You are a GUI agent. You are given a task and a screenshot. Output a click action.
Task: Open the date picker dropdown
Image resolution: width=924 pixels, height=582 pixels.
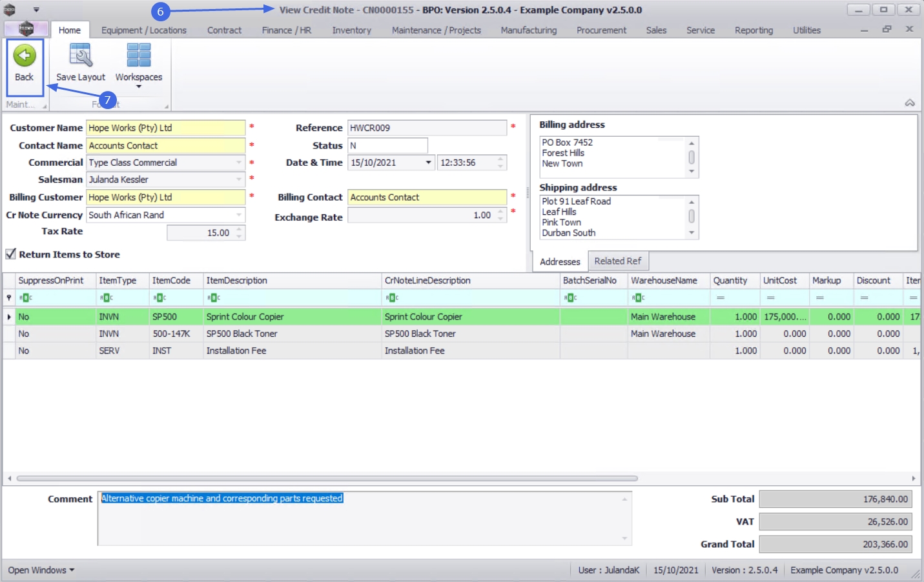coord(428,163)
